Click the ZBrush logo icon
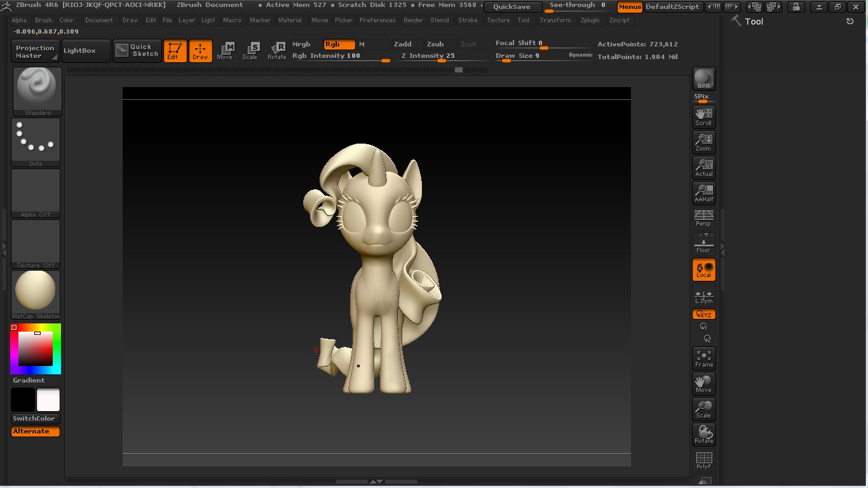 pyautogui.click(x=6, y=6)
